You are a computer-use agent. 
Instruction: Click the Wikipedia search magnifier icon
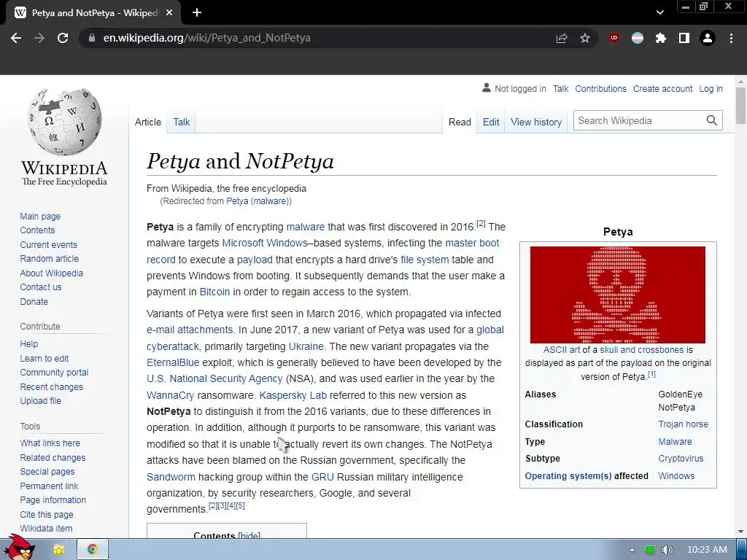[712, 120]
